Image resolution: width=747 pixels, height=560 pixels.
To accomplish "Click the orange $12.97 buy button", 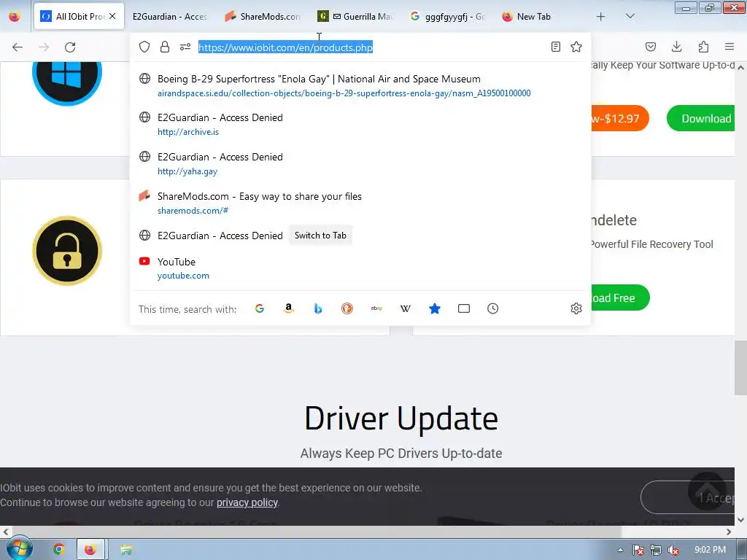I will tap(620, 119).
